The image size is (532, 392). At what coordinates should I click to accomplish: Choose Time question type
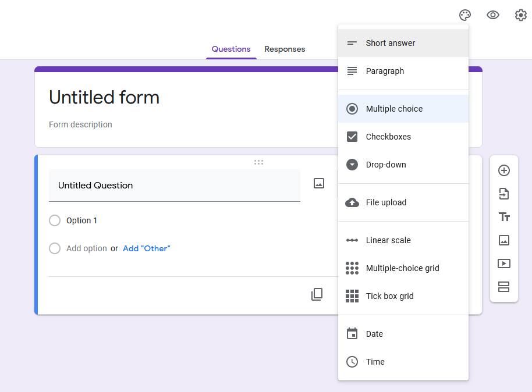tap(403, 362)
